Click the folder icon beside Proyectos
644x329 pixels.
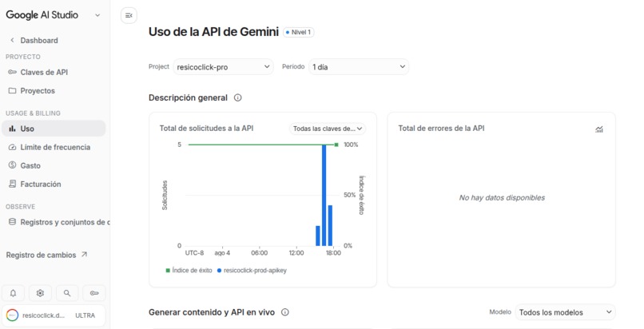[12, 91]
